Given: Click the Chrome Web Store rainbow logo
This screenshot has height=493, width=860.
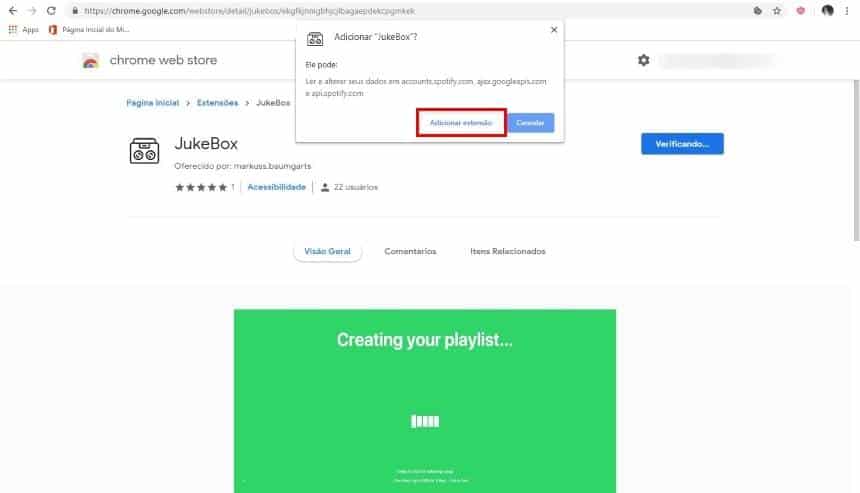Looking at the screenshot, I should click(x=90, y=61).
